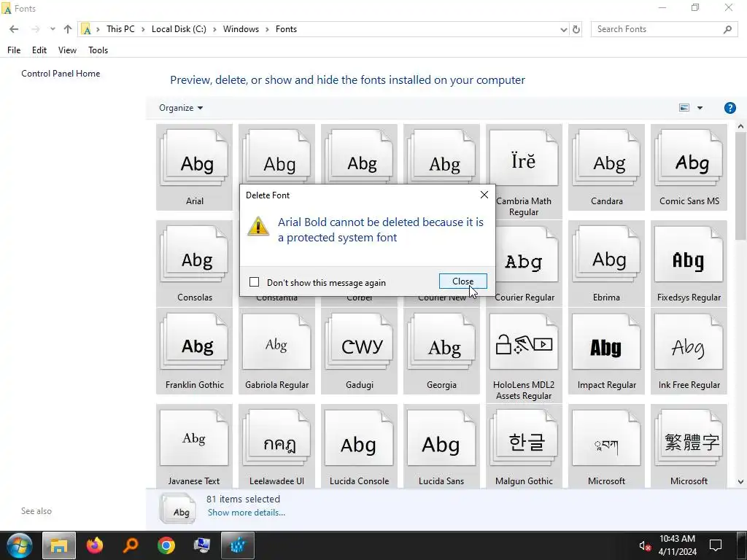Select the Arial font icon
Viewport: 747px width, 560px height.
tap(194, 167)
